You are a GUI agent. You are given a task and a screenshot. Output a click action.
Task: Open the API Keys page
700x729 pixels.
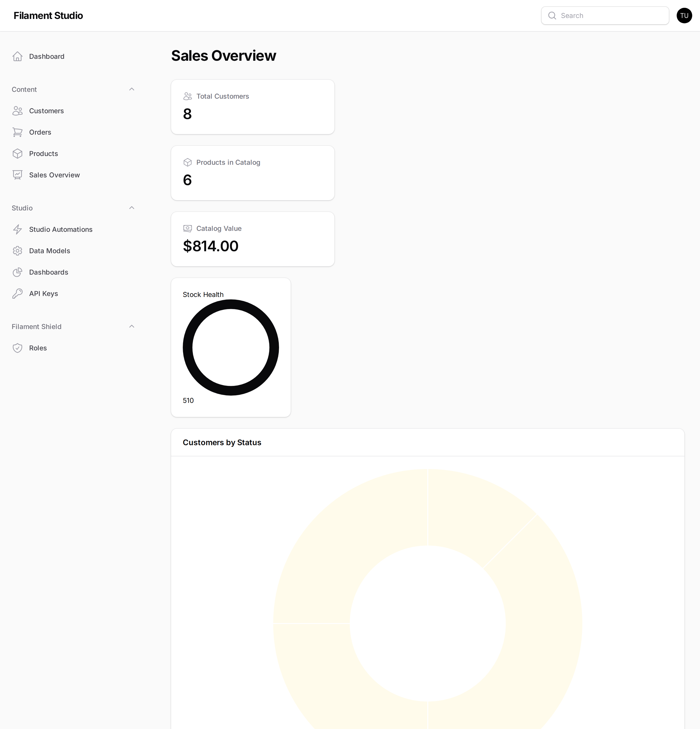point(74,294)
